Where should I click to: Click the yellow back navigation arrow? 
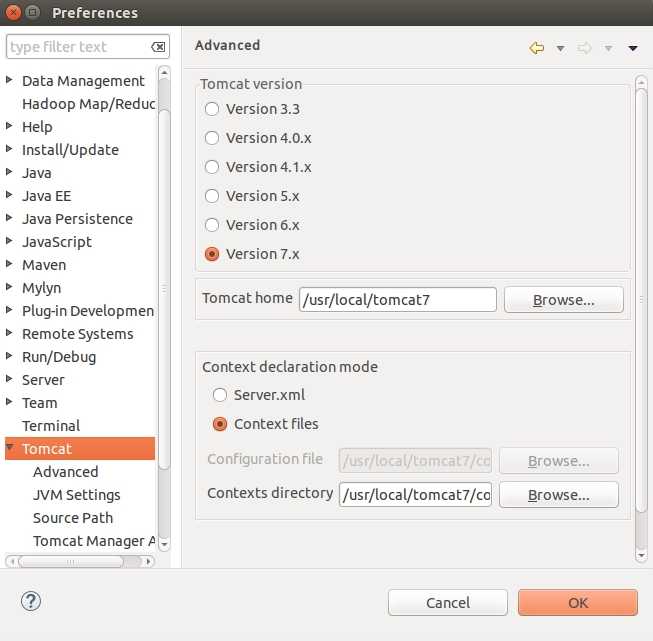(x=536, y=48)
